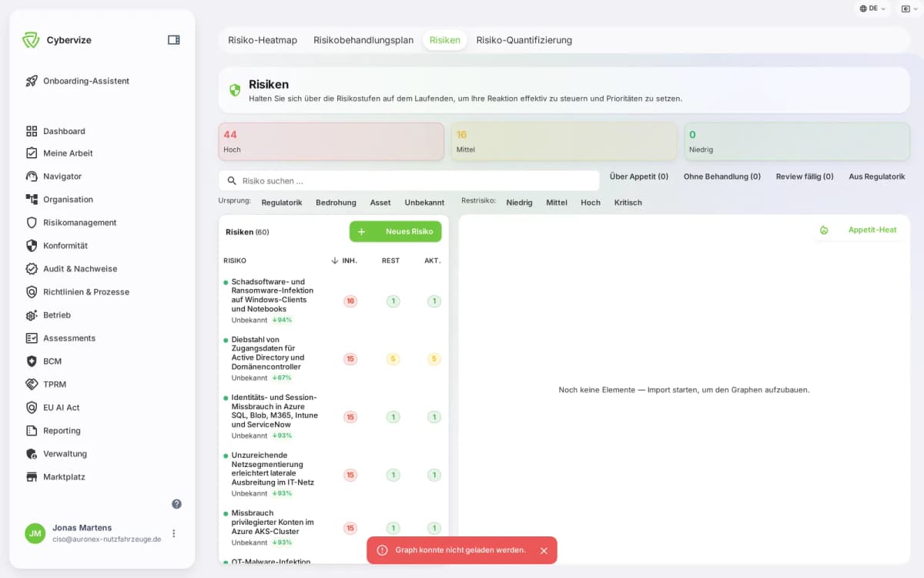Viewport: 924px width, 578px height.
Task: Click the Cybervize shield logo
Action: [31, 40]
